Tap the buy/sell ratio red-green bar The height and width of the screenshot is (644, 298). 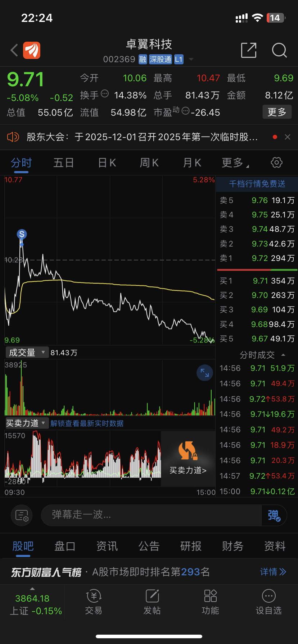(257, 270)
